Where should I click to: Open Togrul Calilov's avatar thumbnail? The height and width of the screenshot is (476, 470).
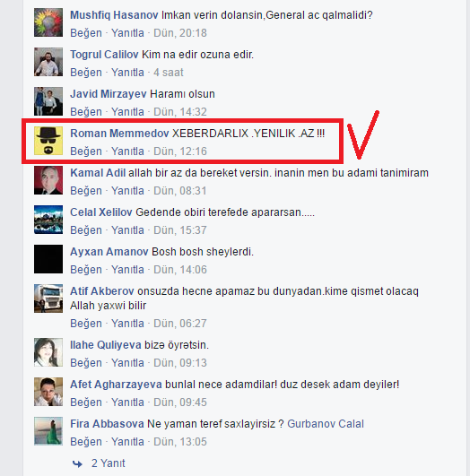[48, 62]
